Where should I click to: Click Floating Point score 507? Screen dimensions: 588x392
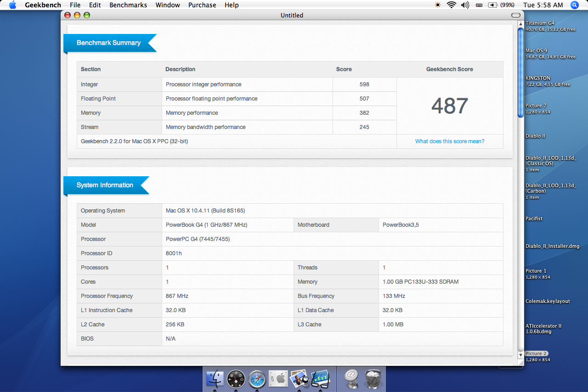tap(365, 99)
